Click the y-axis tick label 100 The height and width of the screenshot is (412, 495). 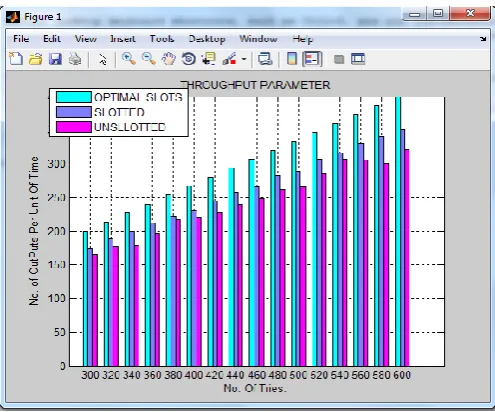click(x=56, y=298)
